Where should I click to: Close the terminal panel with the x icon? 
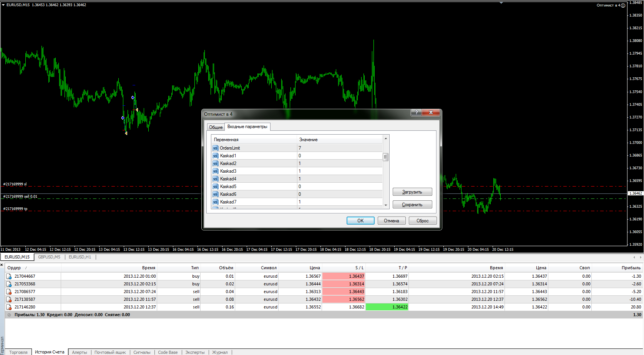2,265
